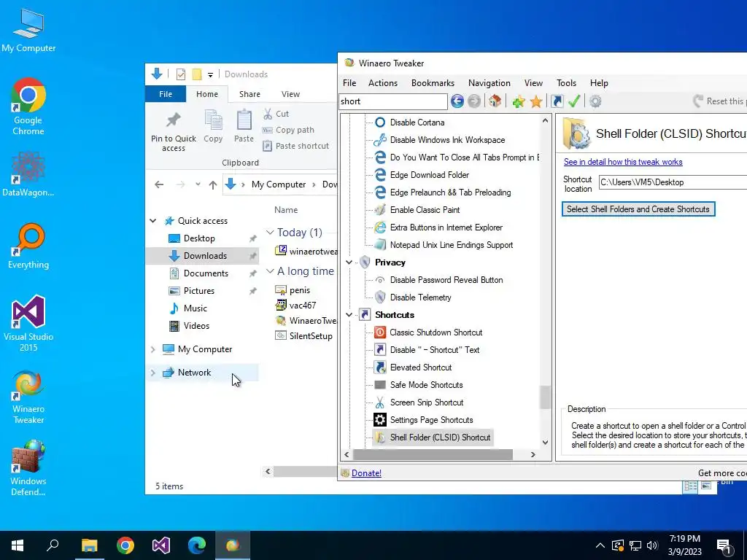Click Visual Studio icon on taskbar
Image resolution: width=747 pixels, height=560 pixels.
tap(161, 545)
